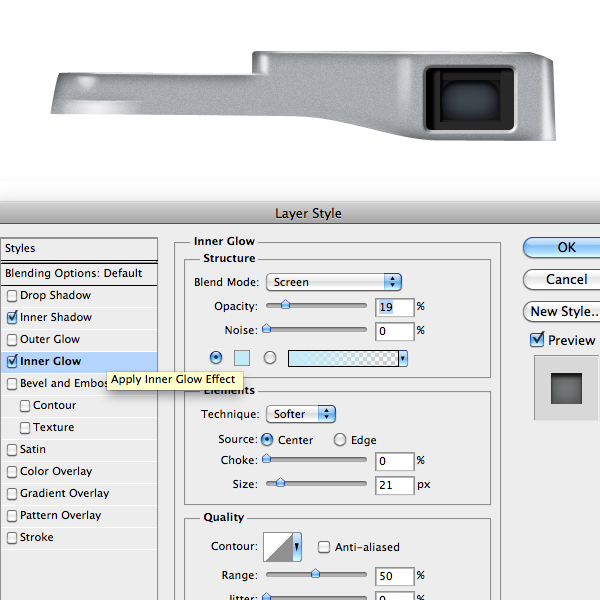Click the contour shape thumbnail
The height and width of the screenshot is (600, 600).
278,547
